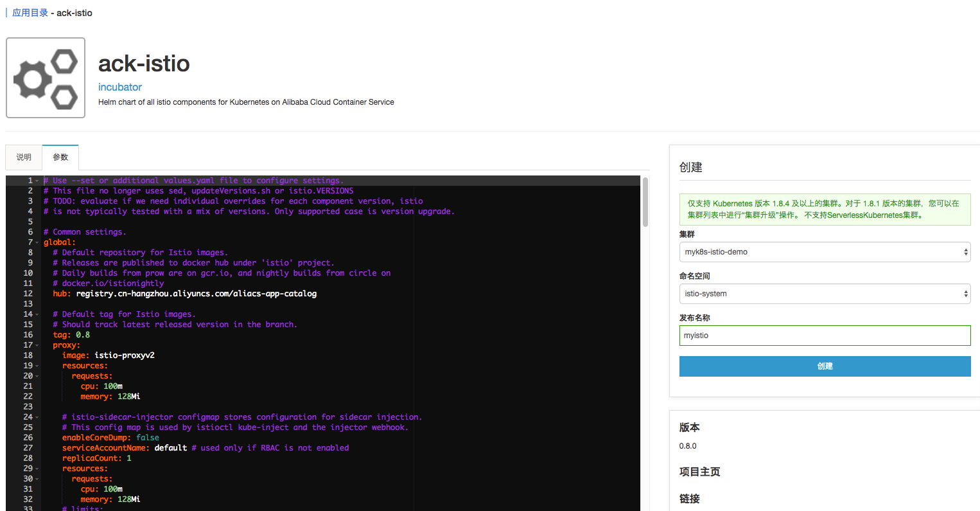Click the 命名空间 field label

[x=695, y=276]
